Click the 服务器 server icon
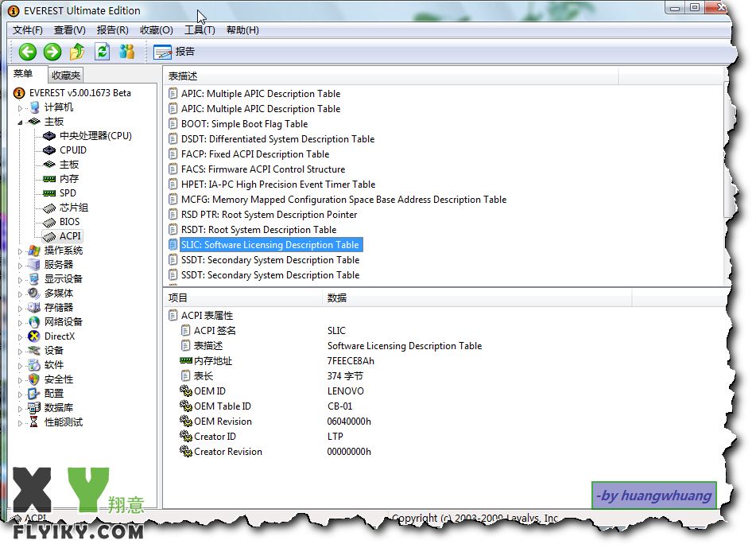The height and width of the screenshot is (548, 756). (x=33, y=265)
